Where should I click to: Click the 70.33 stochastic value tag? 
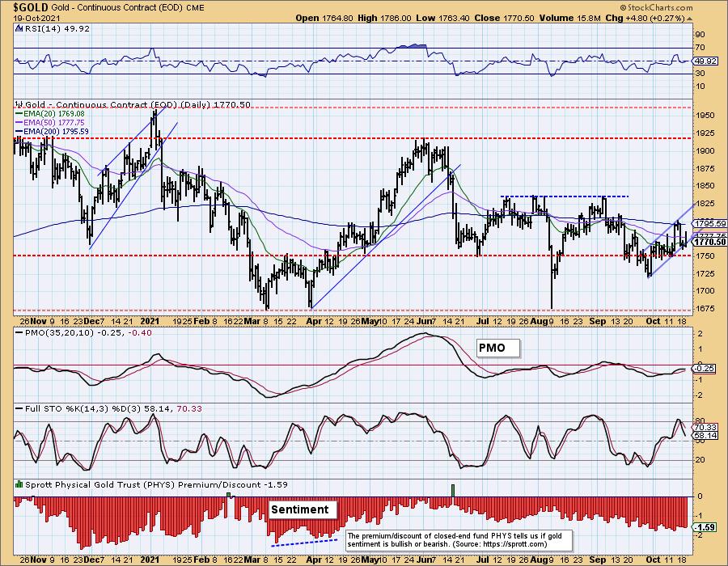(x=705, y=427)
